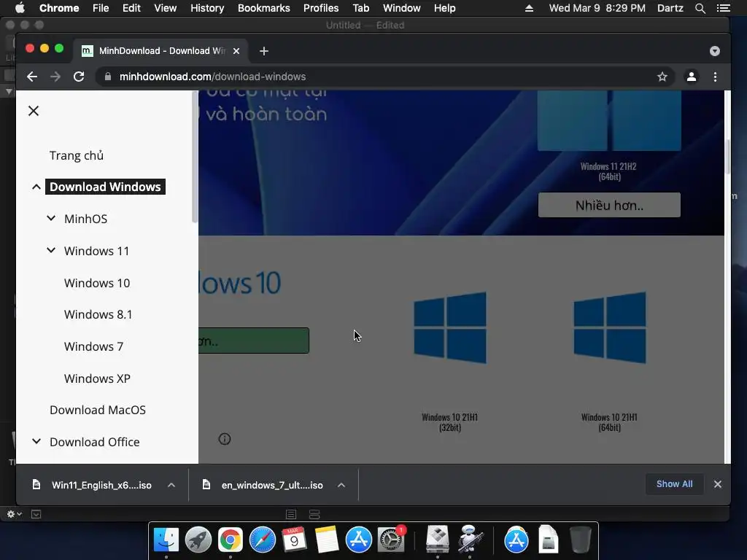Image resolution: width=747 pixels, height=560 pixels.
Task: Open gear dropdown in Untitled window
Action: (15, 514)
